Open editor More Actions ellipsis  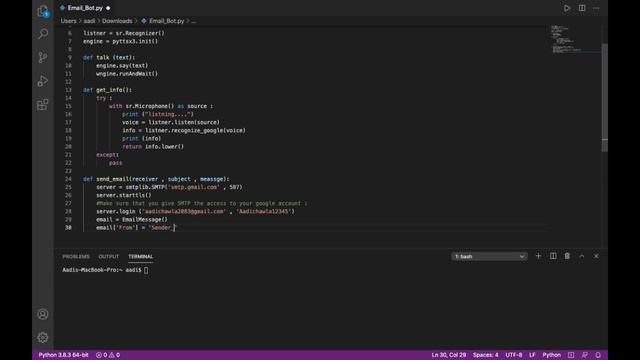tap(596, 8)
